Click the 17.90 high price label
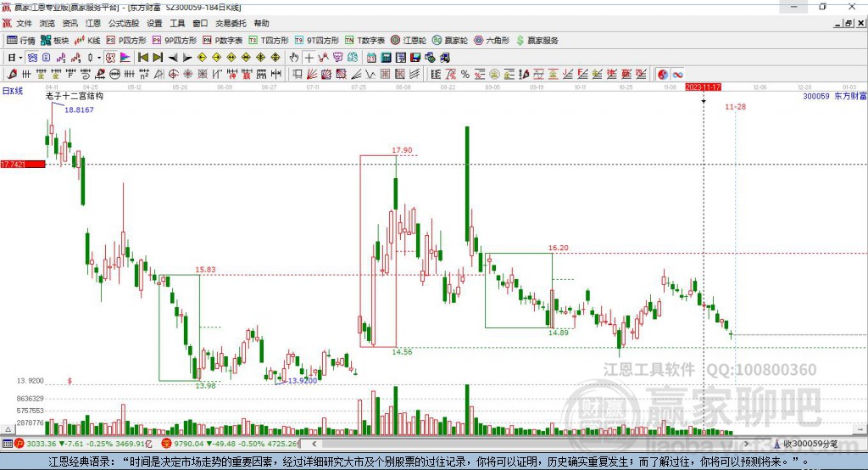 tap(402, 150)
